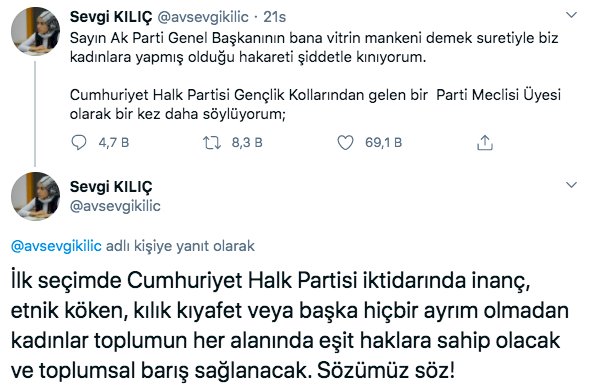Click @avsevgikilic handle under second name
This screenshot has height=389, width=593.
(115, 206)
